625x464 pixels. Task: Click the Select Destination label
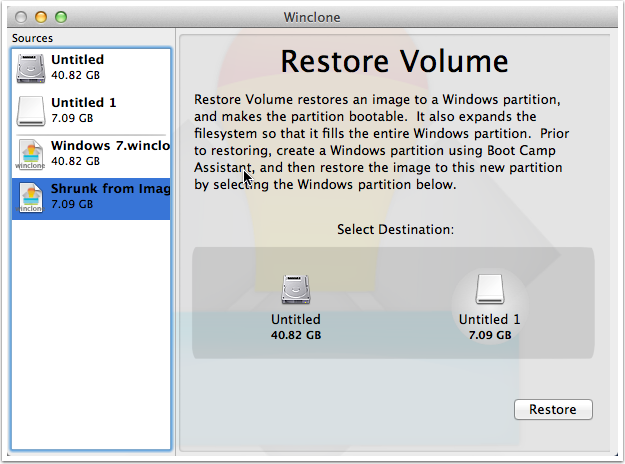[395, 230]
